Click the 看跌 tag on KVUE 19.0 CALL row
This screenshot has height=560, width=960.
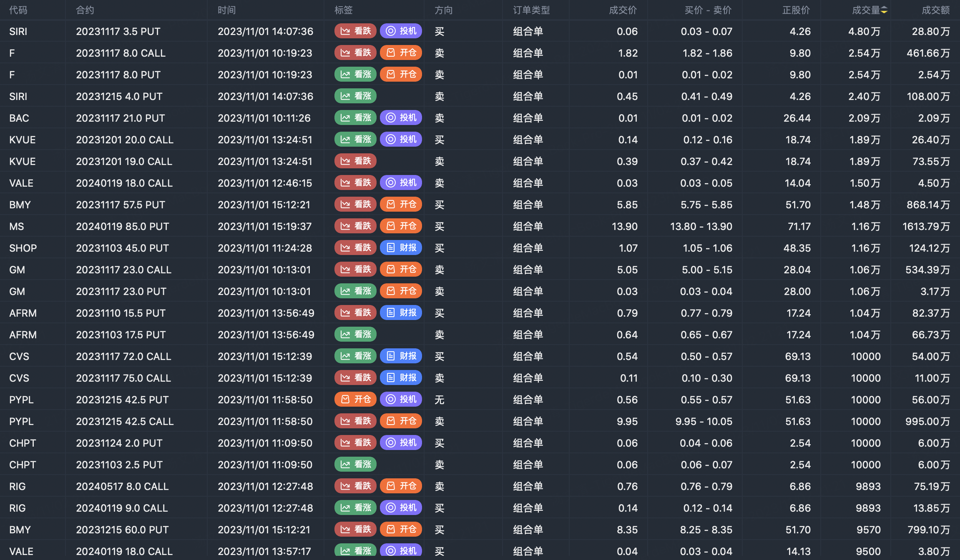point(356,161)
